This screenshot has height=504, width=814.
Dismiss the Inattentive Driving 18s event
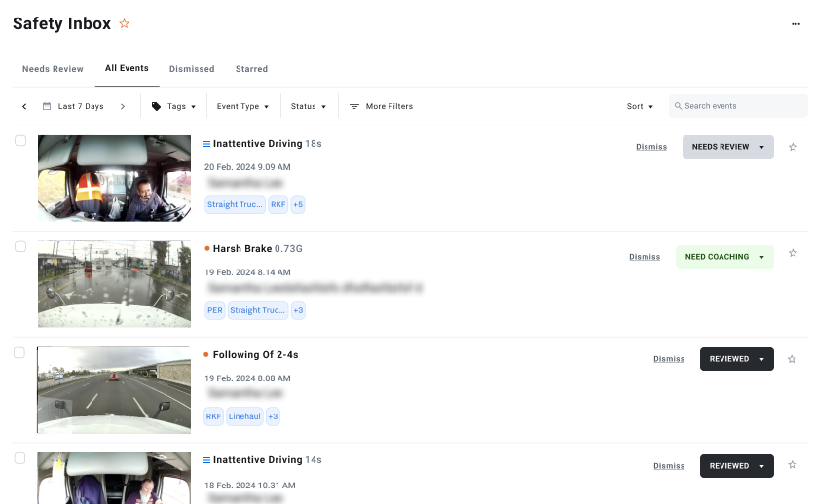(651, 147)
